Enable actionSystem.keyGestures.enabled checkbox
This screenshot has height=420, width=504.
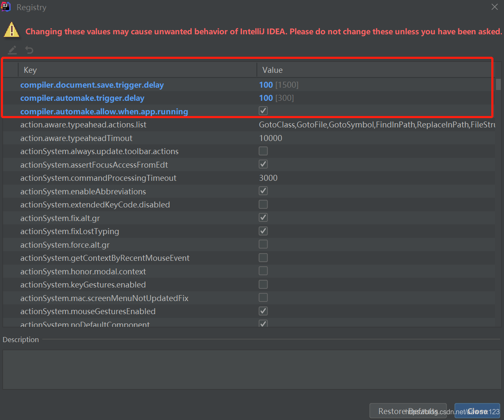click(x=263, y=284)
